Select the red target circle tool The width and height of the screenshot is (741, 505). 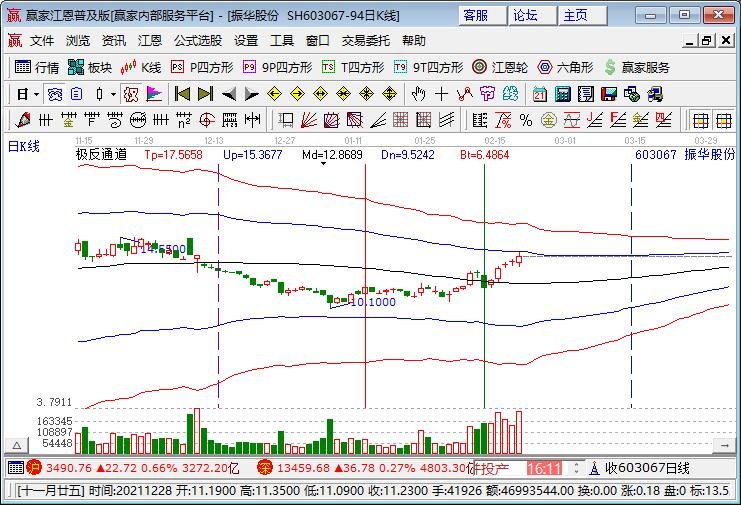point(207,120)
